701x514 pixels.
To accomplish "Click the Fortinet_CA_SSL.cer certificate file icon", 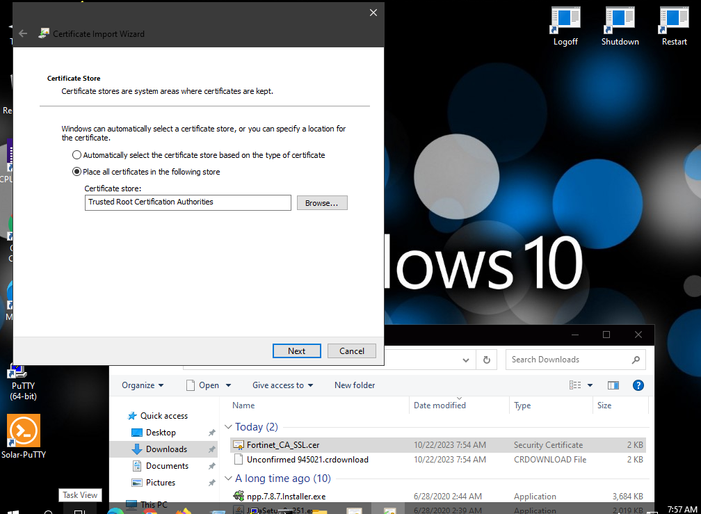I will pos(239,445).
